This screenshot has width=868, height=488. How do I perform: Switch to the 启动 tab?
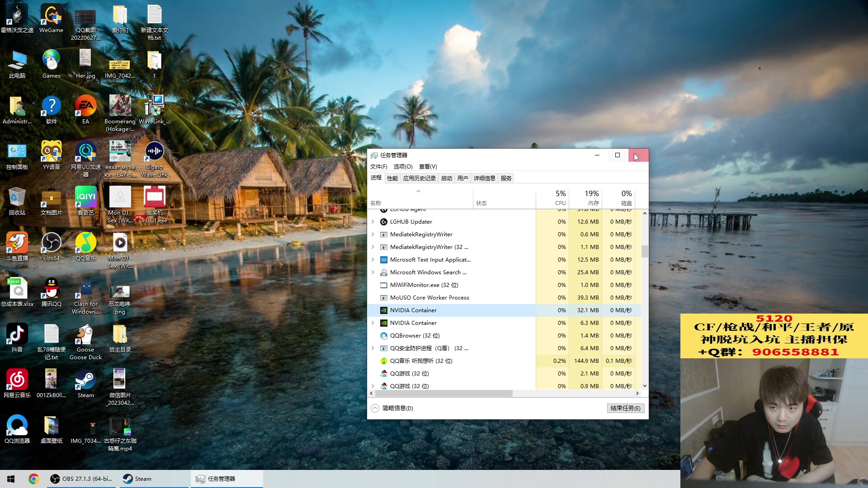447,178
